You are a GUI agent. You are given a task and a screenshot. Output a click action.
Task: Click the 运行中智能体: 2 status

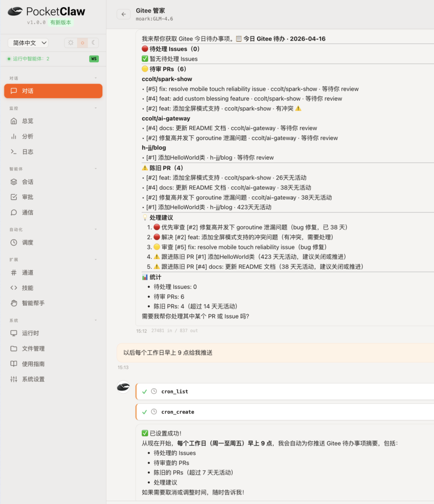28,59
